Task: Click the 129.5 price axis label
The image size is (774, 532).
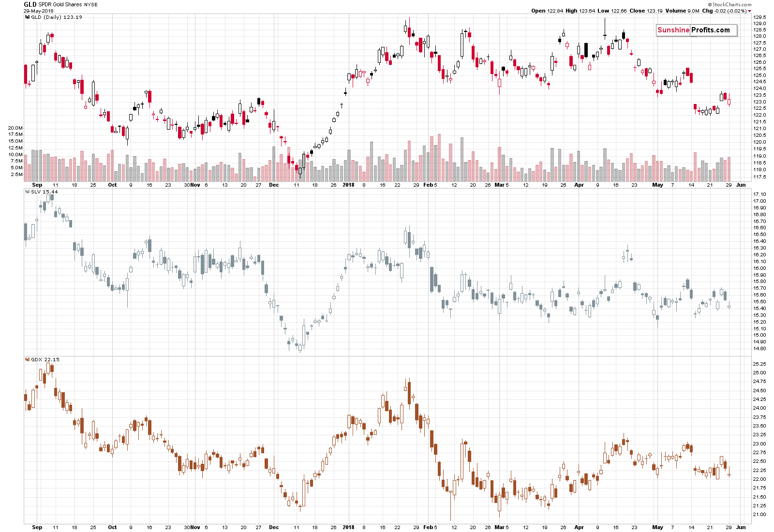Action: tap(759, 17)
